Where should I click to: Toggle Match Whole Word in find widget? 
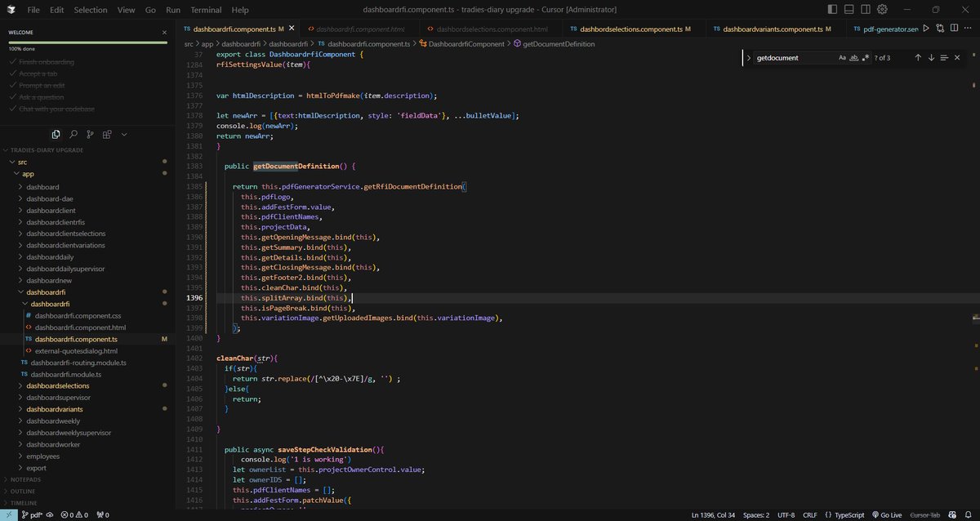pyautogui.click(x=854, y=58)
